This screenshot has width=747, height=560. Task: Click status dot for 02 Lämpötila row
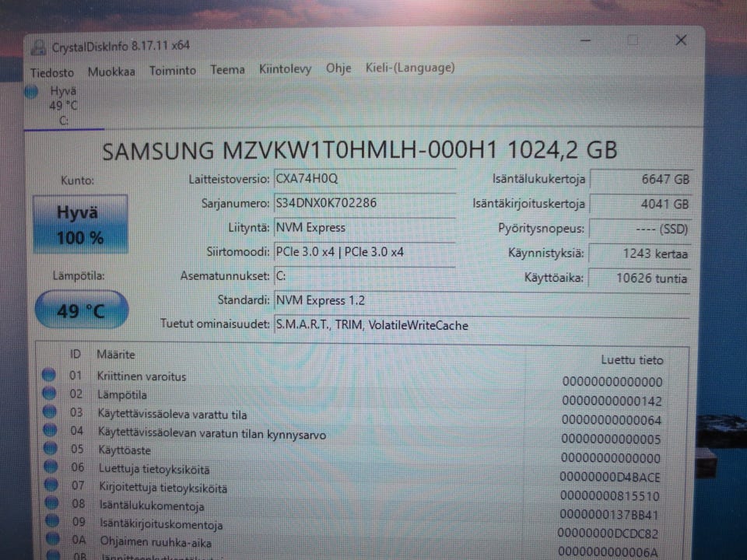tap(49, 393)
